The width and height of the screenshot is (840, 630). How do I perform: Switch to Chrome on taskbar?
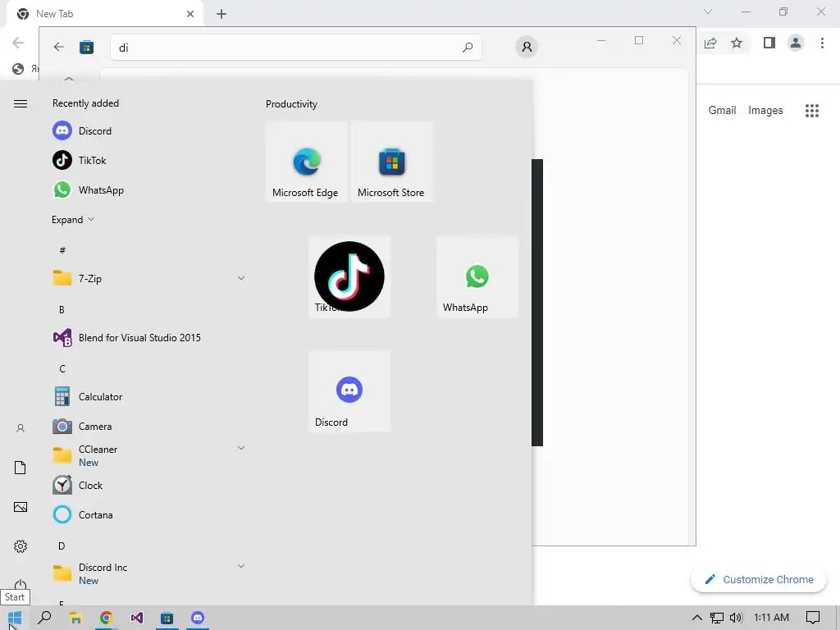tap(106, 619)
